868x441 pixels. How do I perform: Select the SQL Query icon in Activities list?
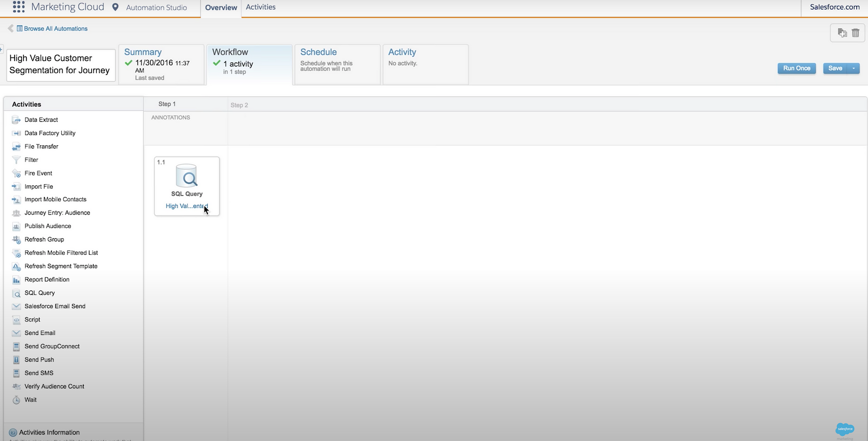click(x=16, y=294)
